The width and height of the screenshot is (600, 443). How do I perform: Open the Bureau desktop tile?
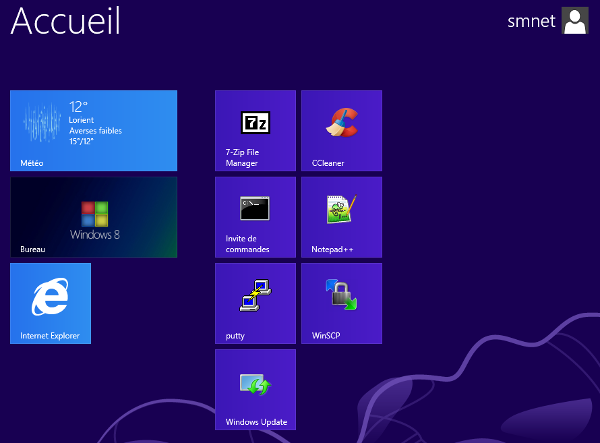pyautogui.click(x=93, y=217)
